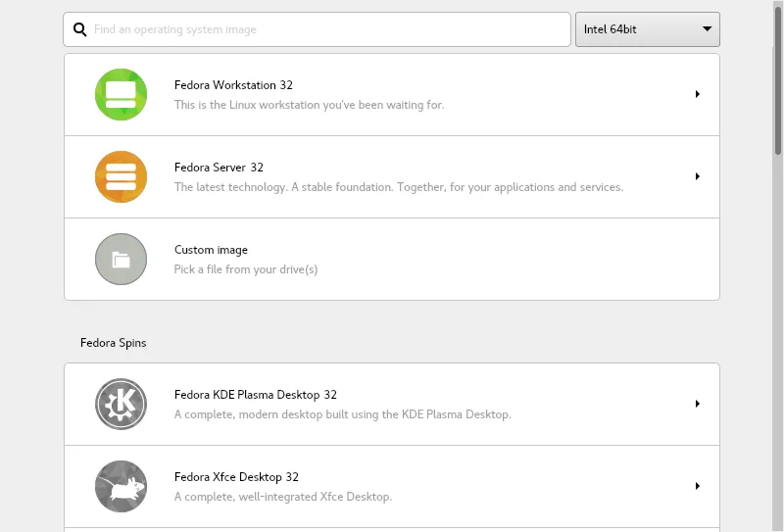The image size is (784, 532).
Task: Click the 'Pick a file from your drive(s)' text
Action: pyautogui.click(x=245, y=269)
